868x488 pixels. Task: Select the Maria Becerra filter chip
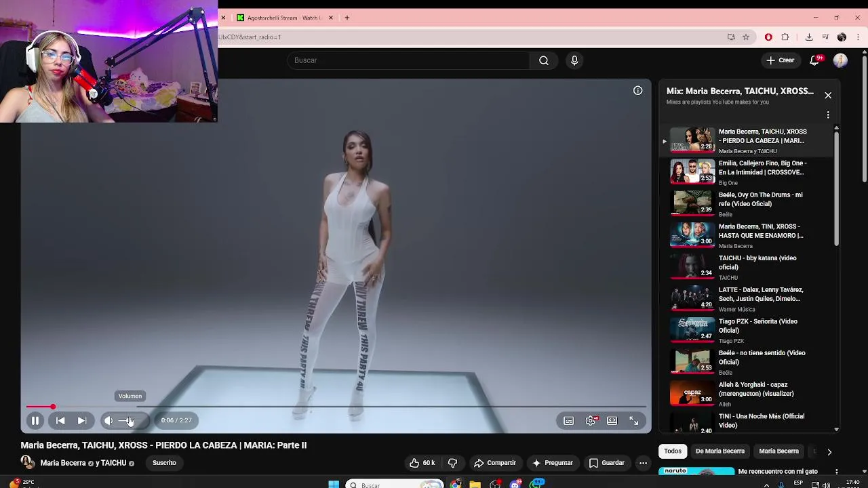778,451
